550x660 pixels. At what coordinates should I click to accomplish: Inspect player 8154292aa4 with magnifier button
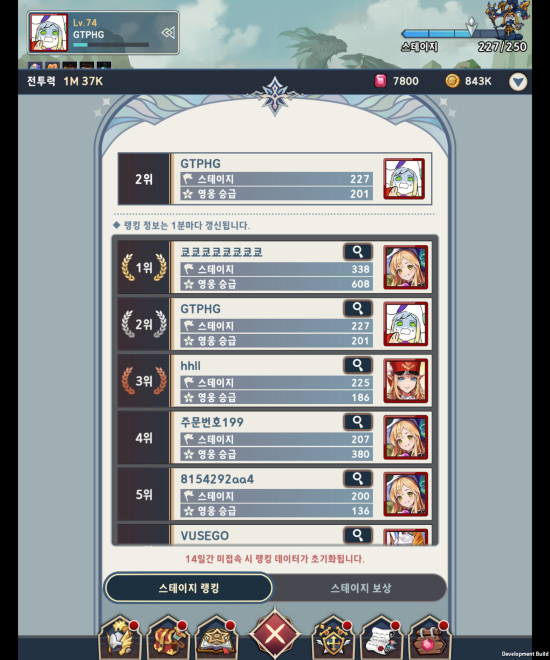click(x=358, y=478)
